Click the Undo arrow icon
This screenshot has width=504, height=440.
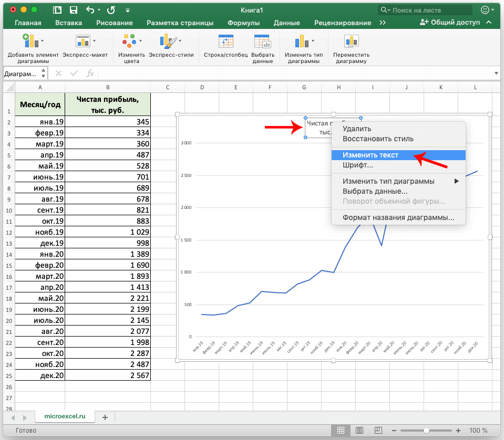(90, 11)
